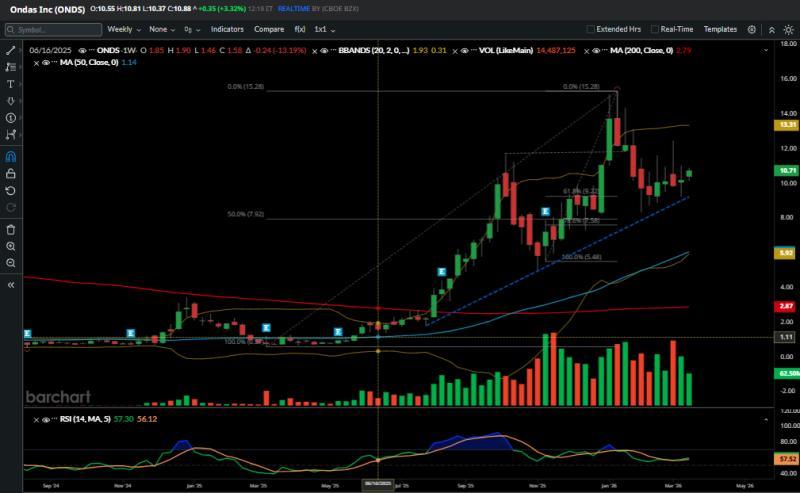Open the Templates menu
The image size is (800, 493).
point(720,30)
